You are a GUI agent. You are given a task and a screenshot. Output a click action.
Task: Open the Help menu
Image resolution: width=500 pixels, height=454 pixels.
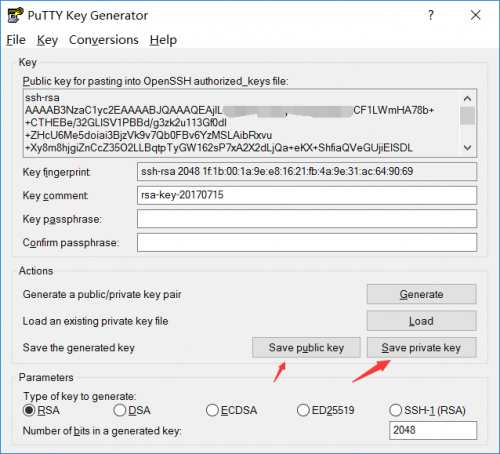pos(163,40)
